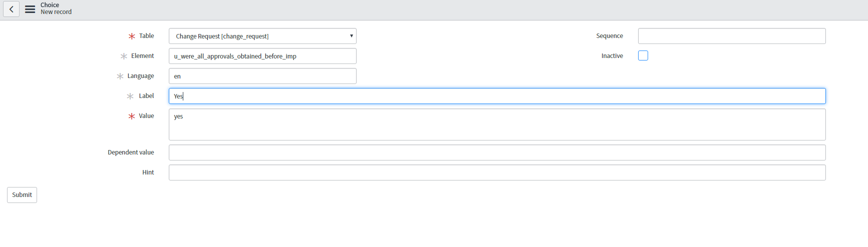The width and height of the screenshot is (868, 247).
Task: Open the Table dropdown showing Change Request
Action: tap(262, 36)
